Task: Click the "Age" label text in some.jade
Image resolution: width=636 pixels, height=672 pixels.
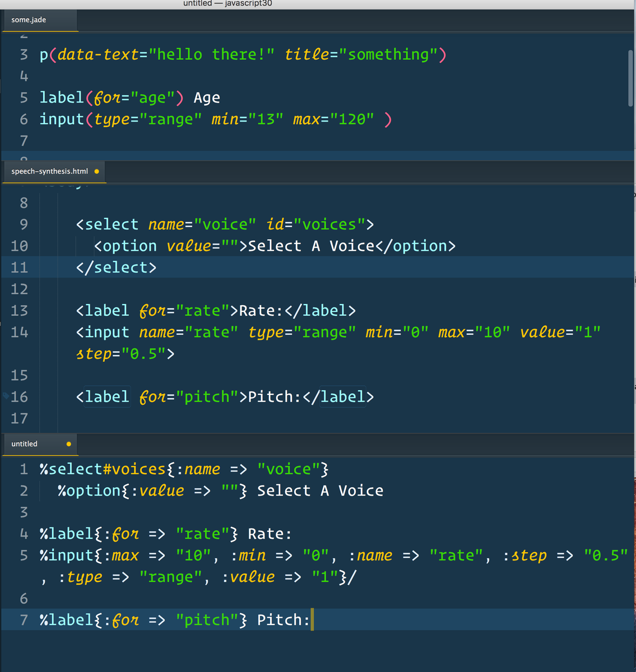Action: point(207,98)
